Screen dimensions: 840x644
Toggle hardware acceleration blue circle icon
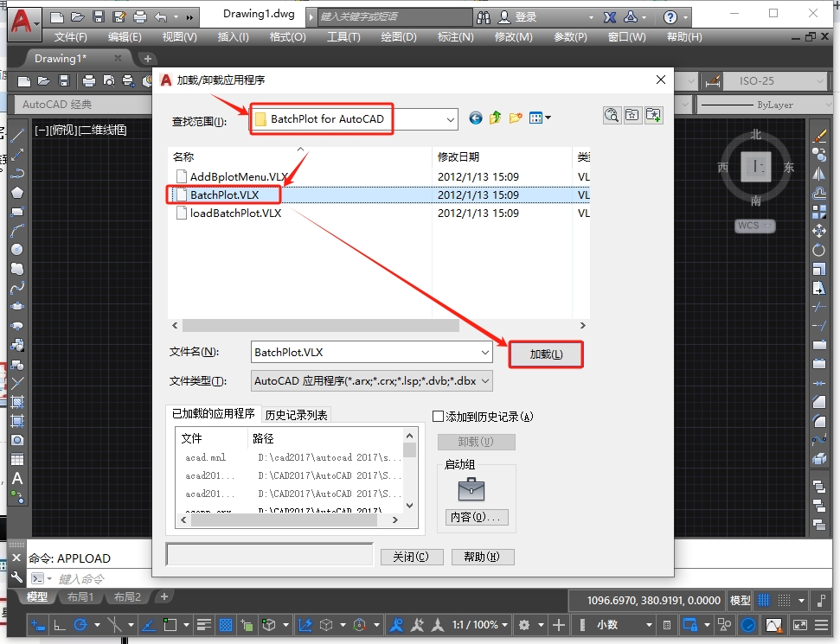(748, 625)
